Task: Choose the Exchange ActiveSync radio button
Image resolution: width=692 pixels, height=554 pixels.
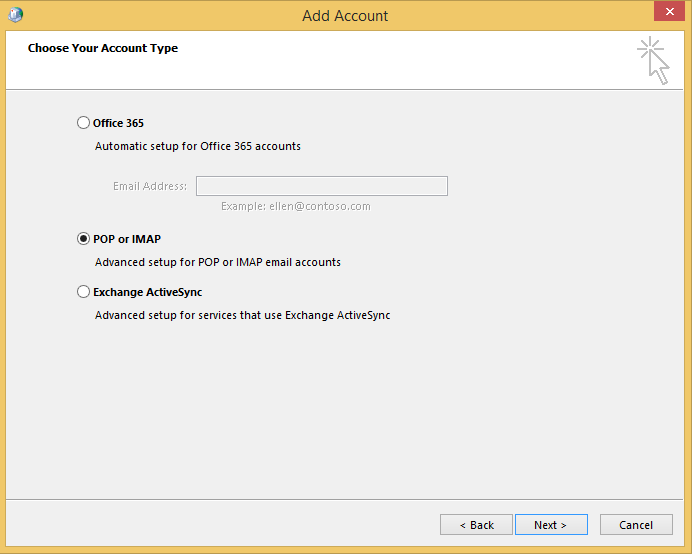Action: tap(83, 292)
